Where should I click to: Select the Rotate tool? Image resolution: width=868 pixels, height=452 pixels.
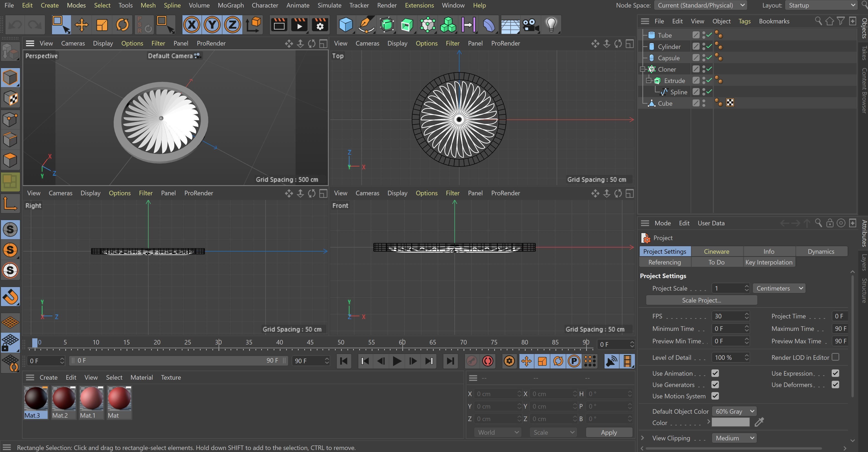[122, 25]
